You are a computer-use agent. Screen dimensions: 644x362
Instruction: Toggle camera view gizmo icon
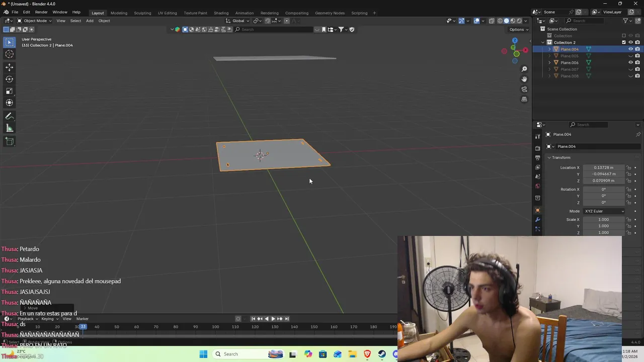tap(524, 89)
